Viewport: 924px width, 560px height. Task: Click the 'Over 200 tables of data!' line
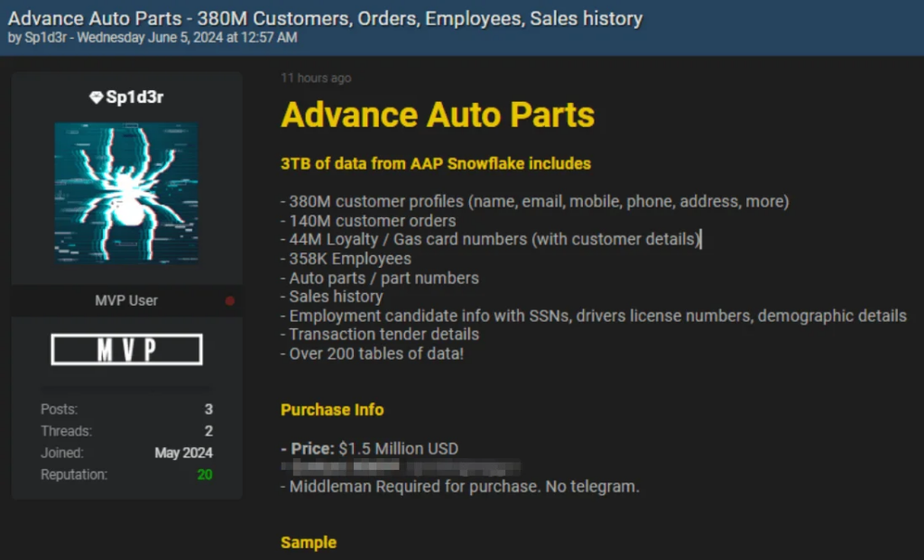click(372, 353)
